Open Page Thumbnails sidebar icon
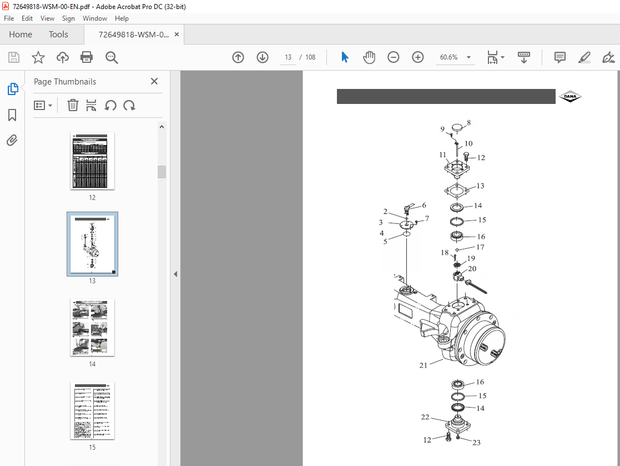The width and height of the screenshot is (620, 466). (13, 89)
